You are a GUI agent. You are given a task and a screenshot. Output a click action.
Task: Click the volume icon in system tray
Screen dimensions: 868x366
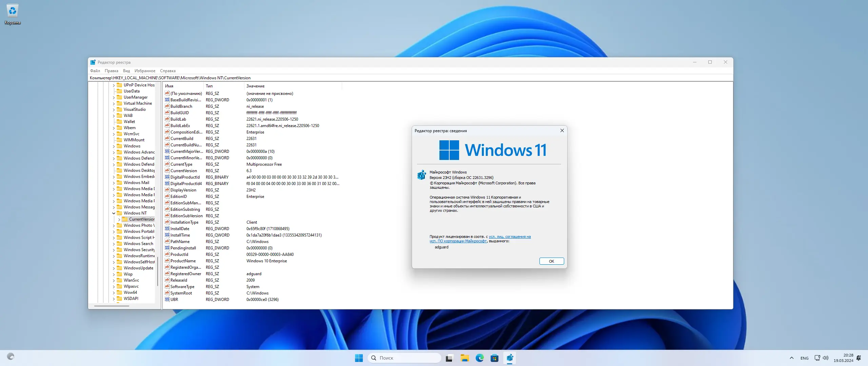point(826,358)
